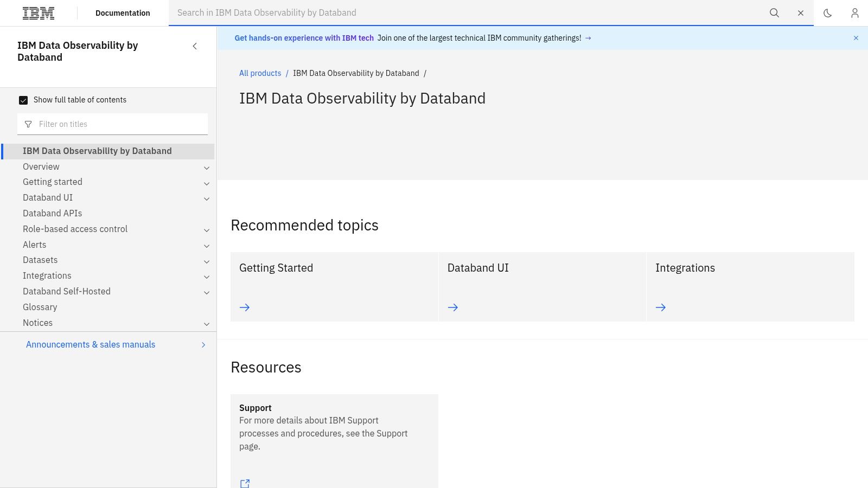
Task: Open the user profile icon
Action: [x=854, y=13]
